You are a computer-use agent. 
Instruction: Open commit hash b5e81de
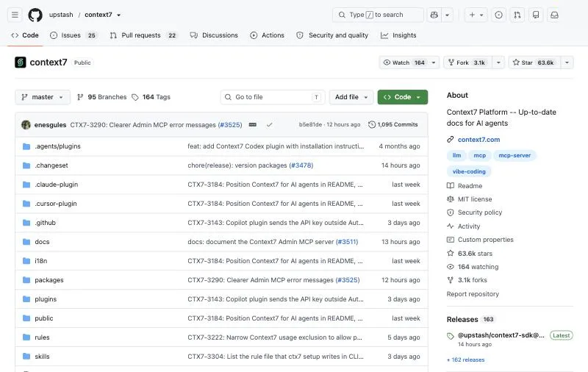(x=310, y=124)
